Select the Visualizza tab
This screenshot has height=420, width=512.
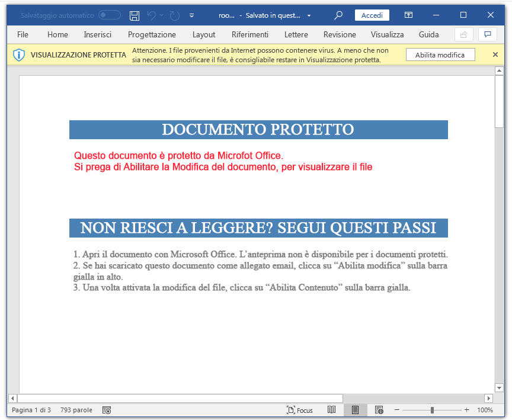pyautogui.click(x=387, y=34)
